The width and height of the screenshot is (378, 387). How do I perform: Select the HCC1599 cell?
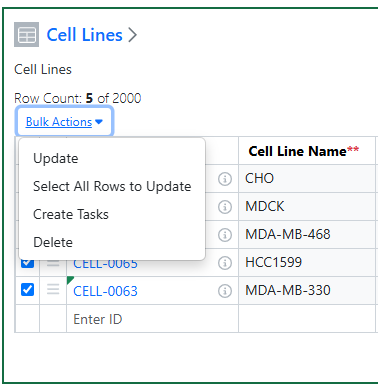tap(307, 263)
